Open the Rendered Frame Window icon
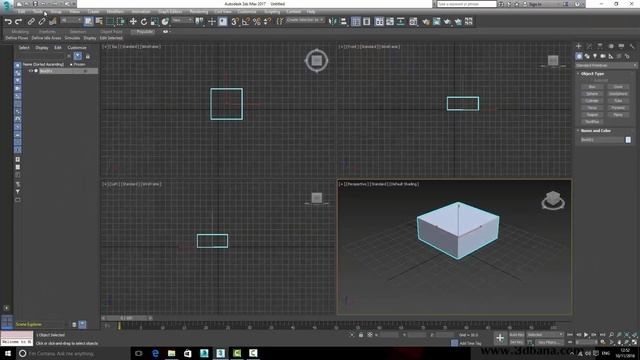 tap(437, 22)
